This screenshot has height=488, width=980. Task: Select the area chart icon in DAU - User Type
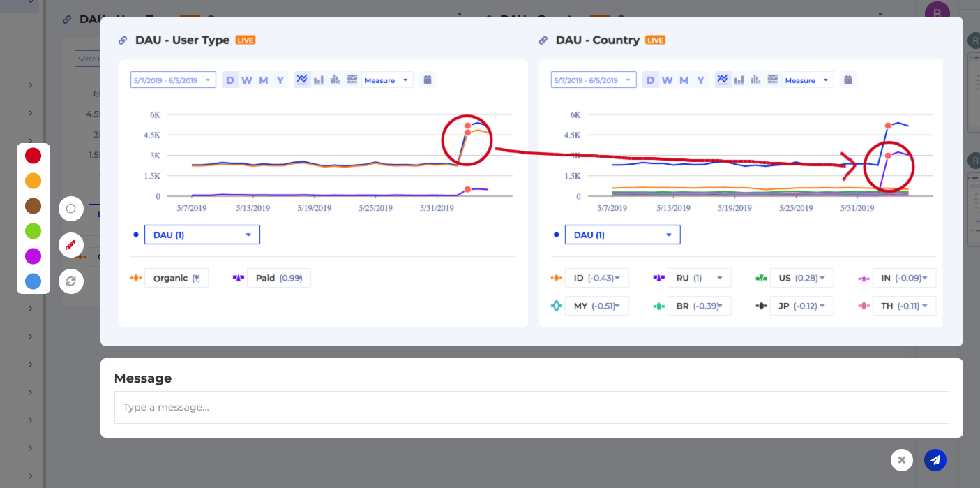(x=352, y=80)
